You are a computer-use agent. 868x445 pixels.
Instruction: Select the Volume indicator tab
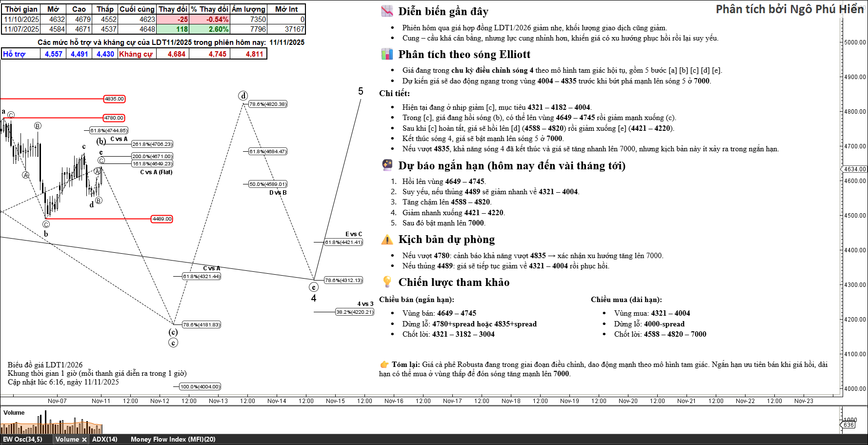pyautogui.click(x=67, y=440)
